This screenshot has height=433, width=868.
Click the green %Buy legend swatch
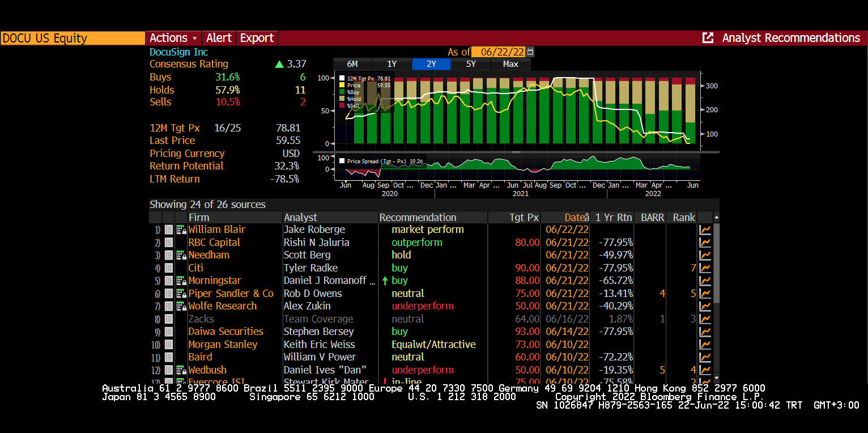point(342,92)
